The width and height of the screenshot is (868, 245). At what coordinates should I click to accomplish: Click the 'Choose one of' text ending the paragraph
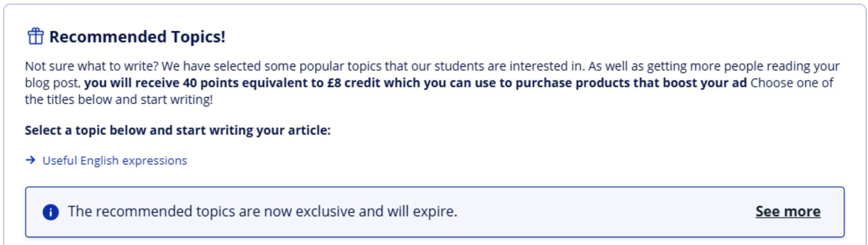click(792, 83)
